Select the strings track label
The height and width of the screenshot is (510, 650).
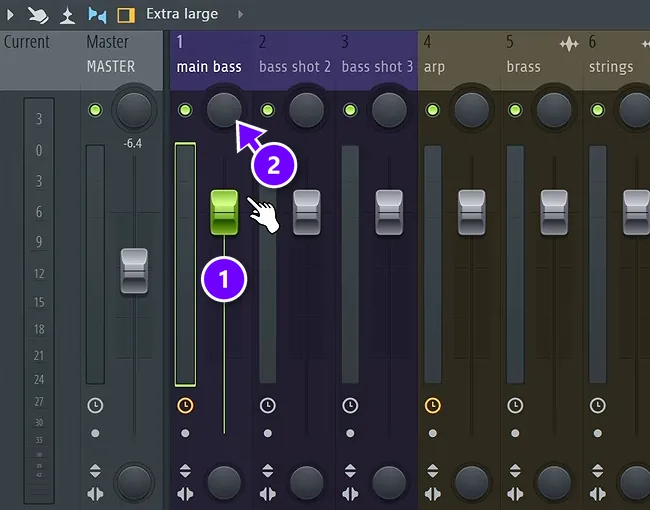(611, 67)
